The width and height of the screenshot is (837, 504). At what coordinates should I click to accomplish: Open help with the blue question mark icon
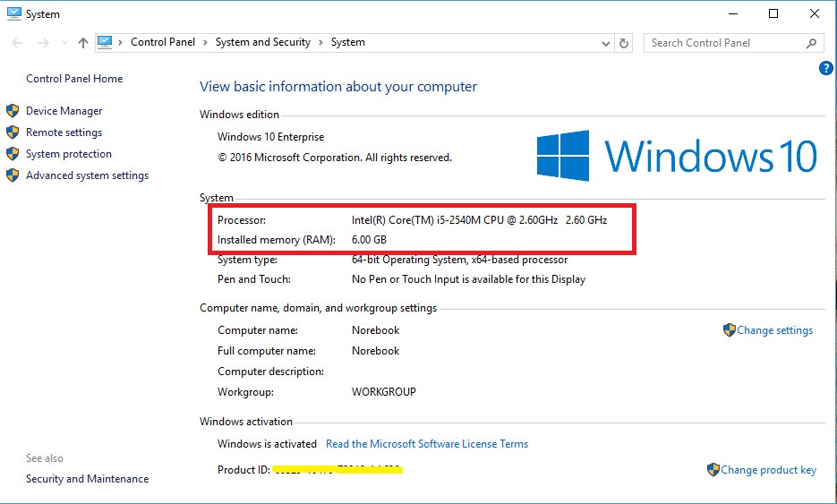pyautogui.click(x=825, y=68)
